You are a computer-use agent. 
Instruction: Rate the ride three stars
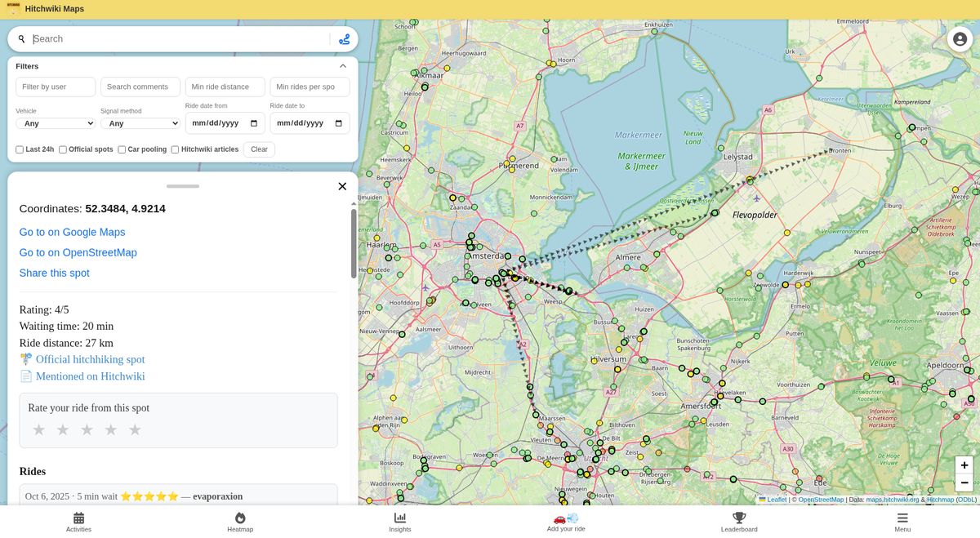[87, 429]
